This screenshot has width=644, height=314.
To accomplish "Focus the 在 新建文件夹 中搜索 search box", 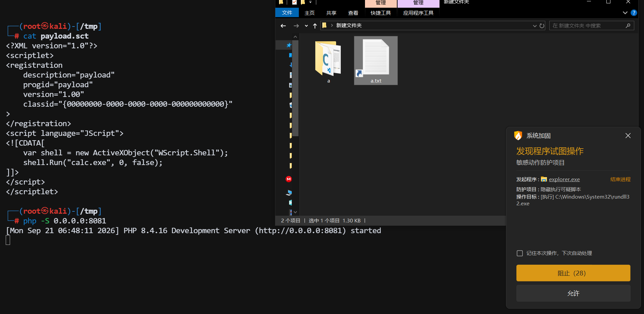I will (592, 26).
